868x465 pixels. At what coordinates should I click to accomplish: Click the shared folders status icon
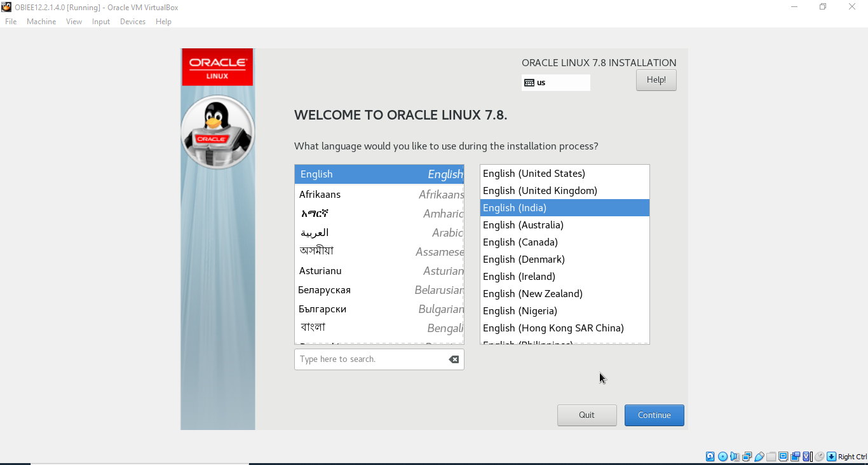click(771, 456)
